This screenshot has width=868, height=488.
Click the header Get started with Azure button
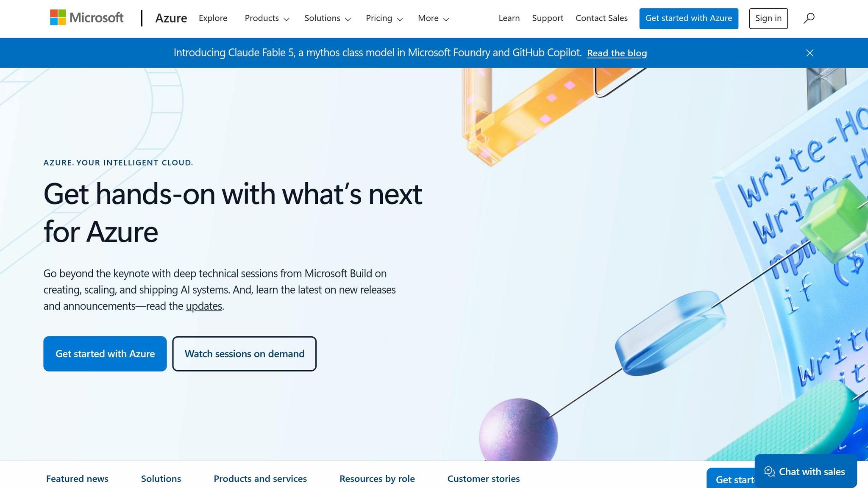coord(689,18)
